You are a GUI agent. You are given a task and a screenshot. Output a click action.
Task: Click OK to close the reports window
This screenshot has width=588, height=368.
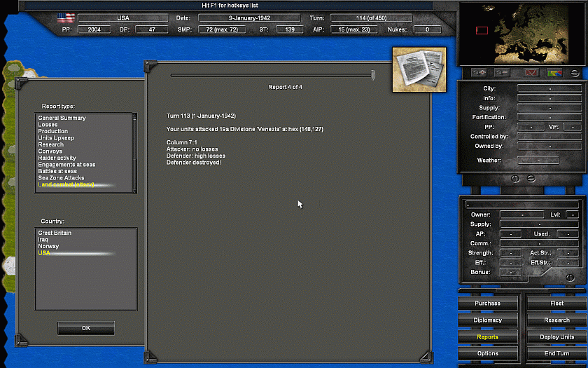tap(86, 328)
